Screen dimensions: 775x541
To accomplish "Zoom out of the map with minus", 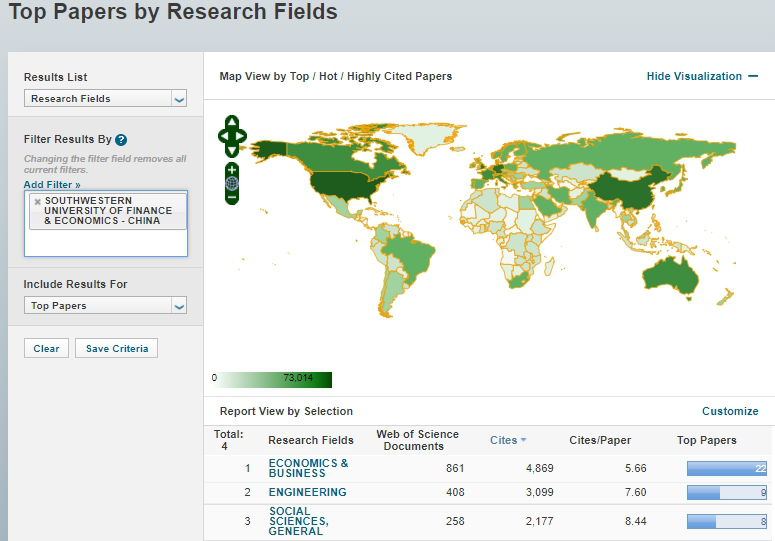I will (x=232, y=197).
